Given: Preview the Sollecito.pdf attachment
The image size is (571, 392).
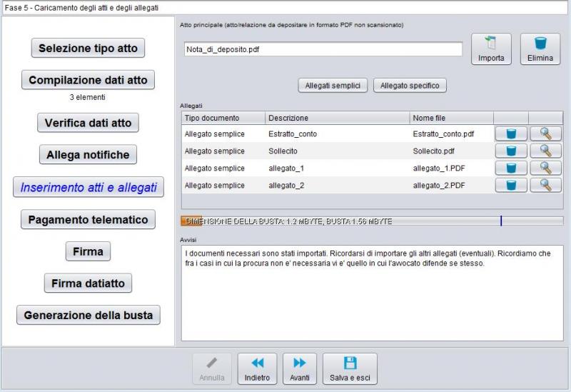Looking at the screenshot, I should pos(545,151).
